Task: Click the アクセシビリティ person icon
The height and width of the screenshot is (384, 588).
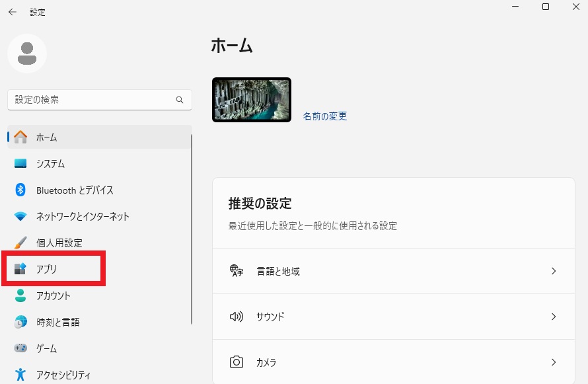Action: click(x=20, y=375)
